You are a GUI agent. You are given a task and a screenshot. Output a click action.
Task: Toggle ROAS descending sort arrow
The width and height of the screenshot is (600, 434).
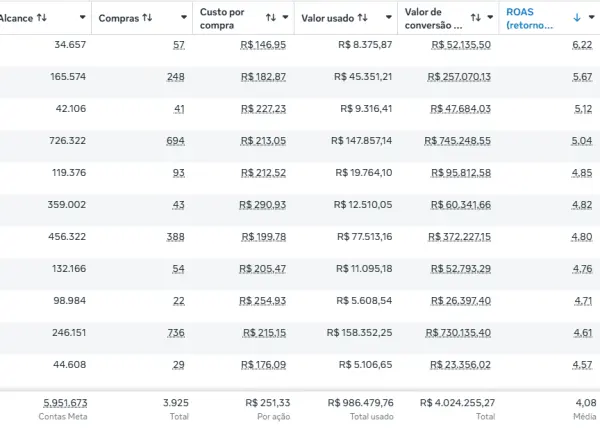577,17
